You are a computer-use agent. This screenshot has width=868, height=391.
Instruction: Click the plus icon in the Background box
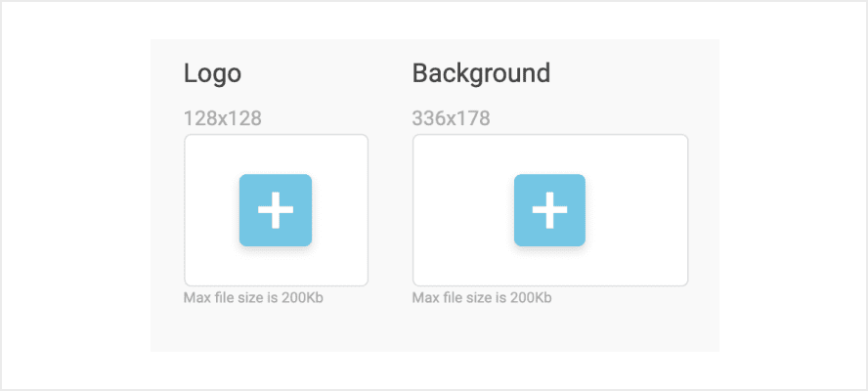pos(549,210)
